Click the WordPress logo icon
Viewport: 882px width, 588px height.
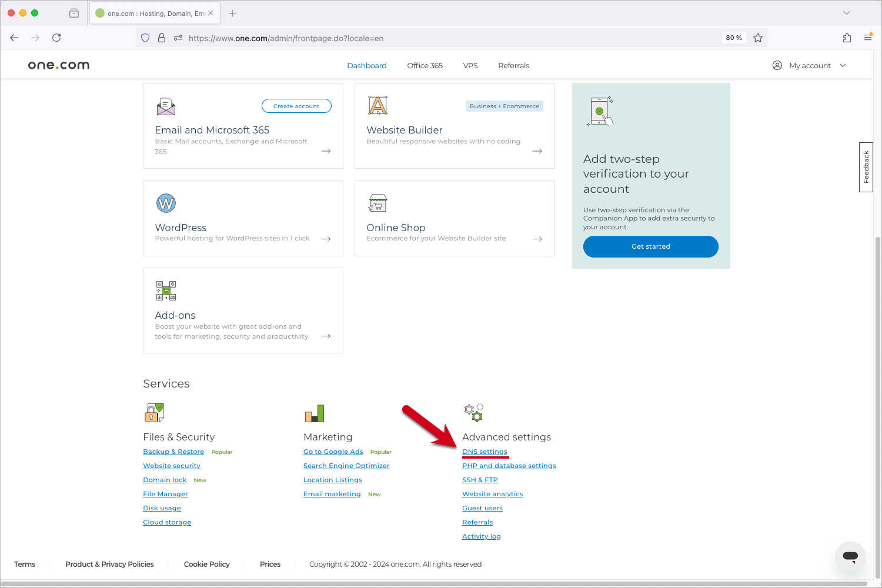[x=166, y=203]
